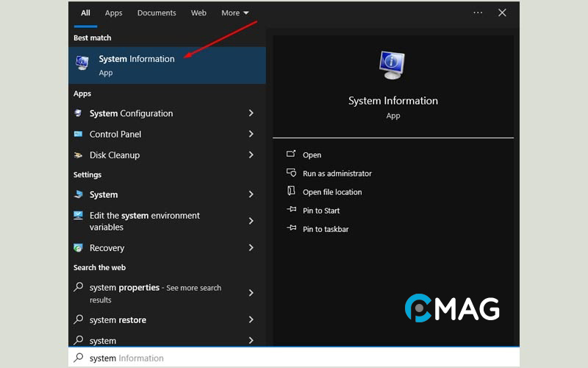588x368 pixels.
Task: Open Edit the system environment variables
Action: coord(144,221)
